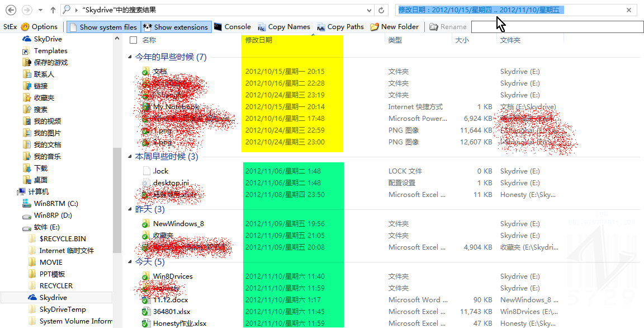This screenshot has height=328, width=644.
Task: Collapse the 本周早些时候 group
Action: coord(130,157)
